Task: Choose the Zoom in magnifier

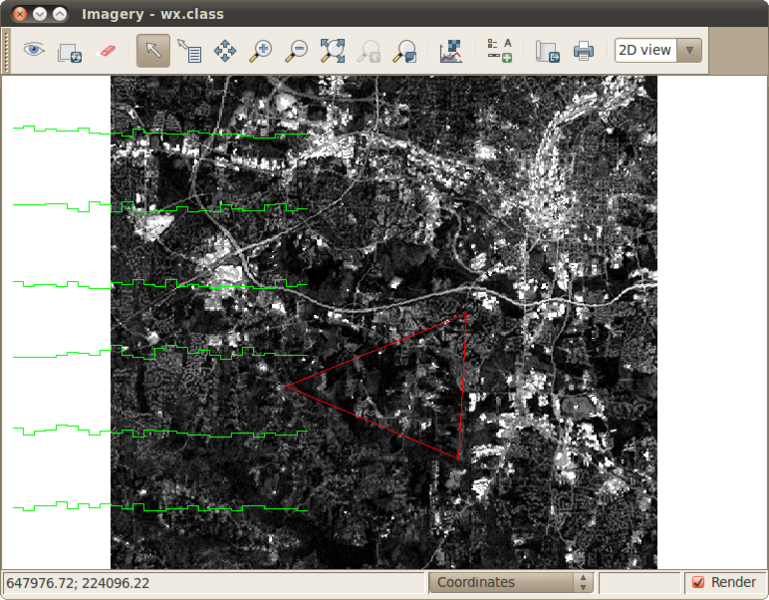Action: click(x=261, y=50)
